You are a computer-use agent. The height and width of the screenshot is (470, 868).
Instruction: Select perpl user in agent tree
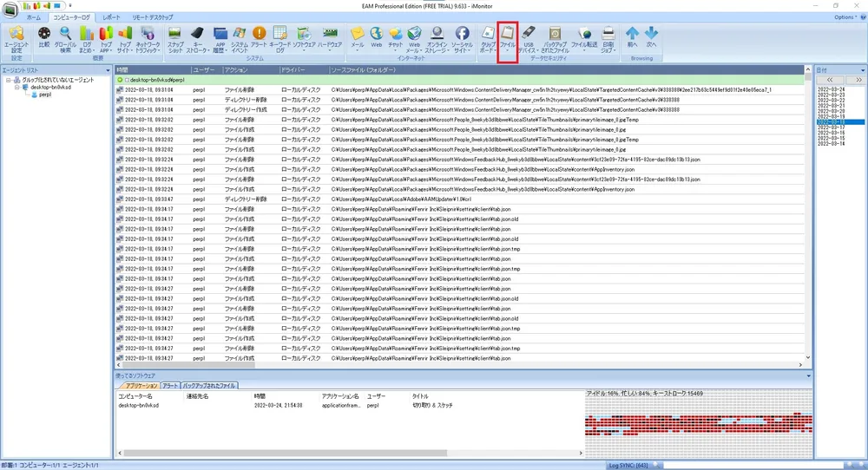click(45, 95)
